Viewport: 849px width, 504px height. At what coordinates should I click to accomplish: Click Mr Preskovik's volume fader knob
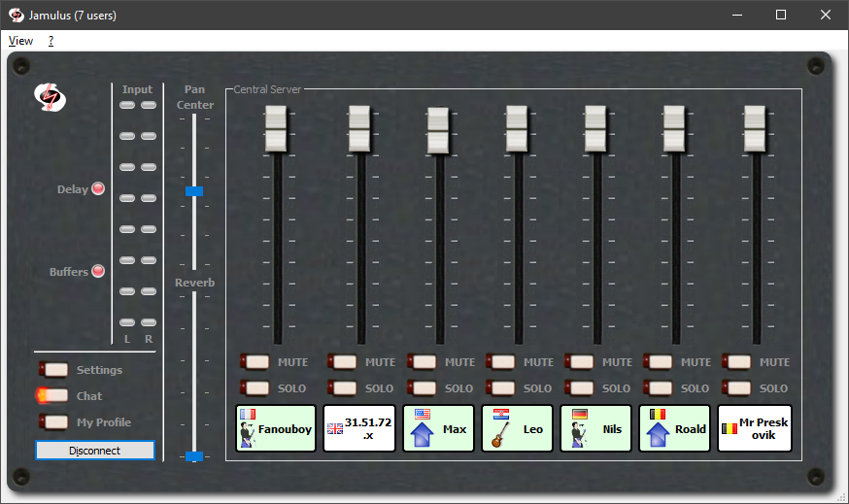(755, 129)
